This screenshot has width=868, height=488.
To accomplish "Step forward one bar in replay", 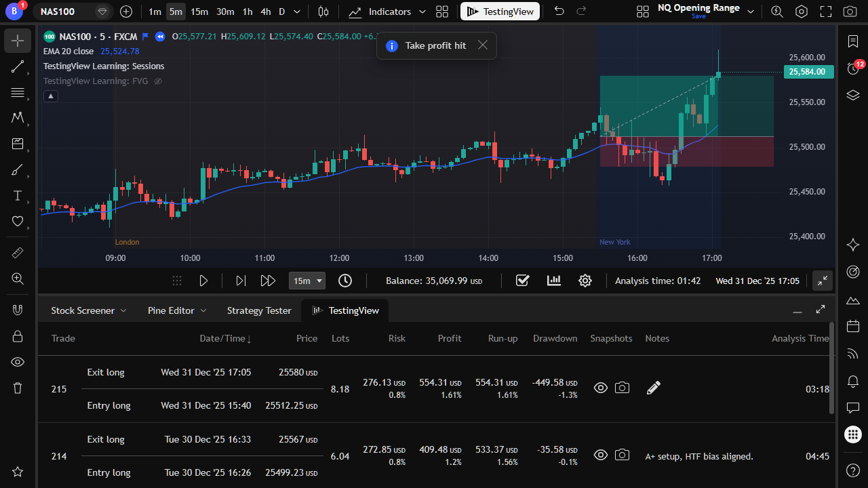I will (x=240, y=281).
